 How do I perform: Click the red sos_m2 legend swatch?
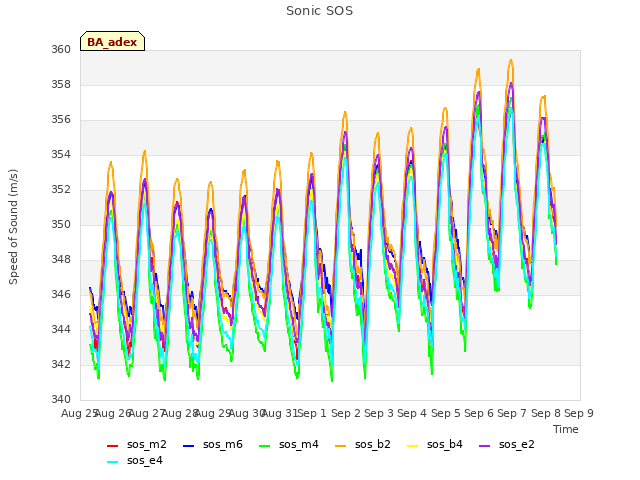point(112,446)
